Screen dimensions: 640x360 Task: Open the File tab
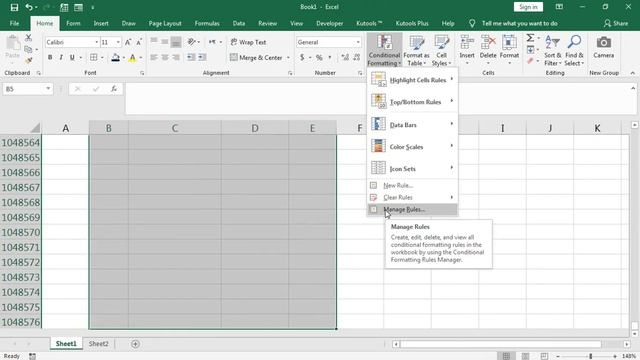pos(14,23)
